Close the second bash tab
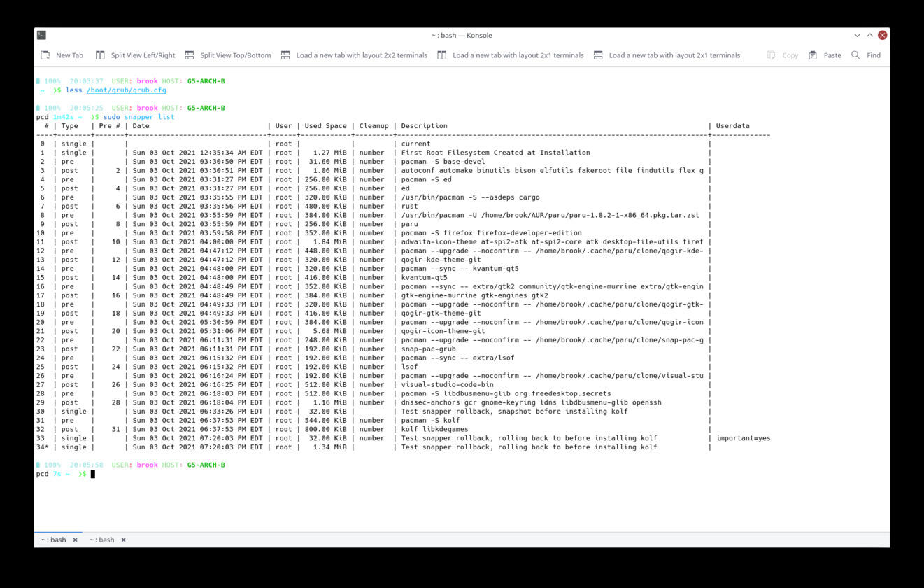This screenshot has width=924, height=588. click(x=124, y=540)
